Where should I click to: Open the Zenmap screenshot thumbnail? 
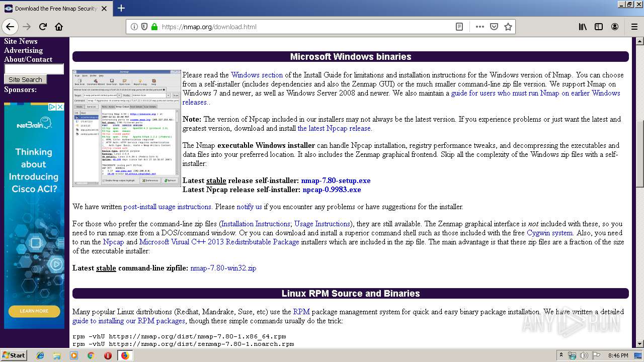coord(127,128)
